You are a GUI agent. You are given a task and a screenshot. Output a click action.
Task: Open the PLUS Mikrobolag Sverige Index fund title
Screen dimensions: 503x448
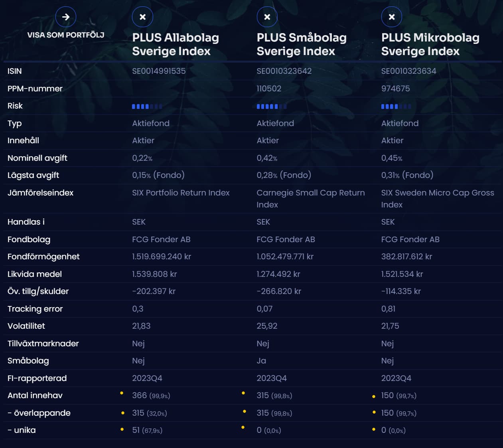tap(430, 44)
